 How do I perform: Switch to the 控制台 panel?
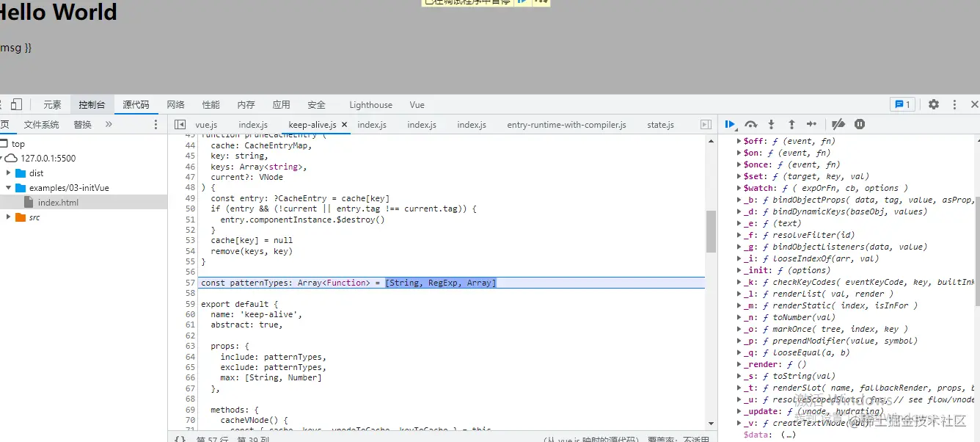(92, 105)
